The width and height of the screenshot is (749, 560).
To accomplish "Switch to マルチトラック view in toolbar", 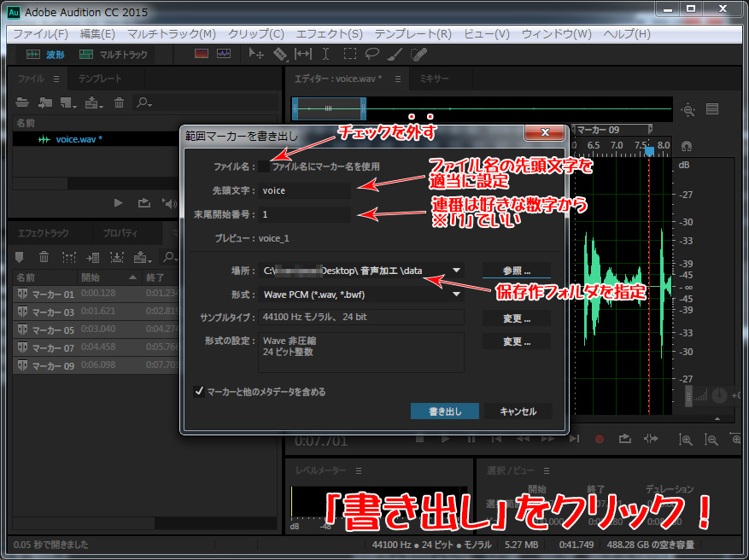I will [114, 55].
